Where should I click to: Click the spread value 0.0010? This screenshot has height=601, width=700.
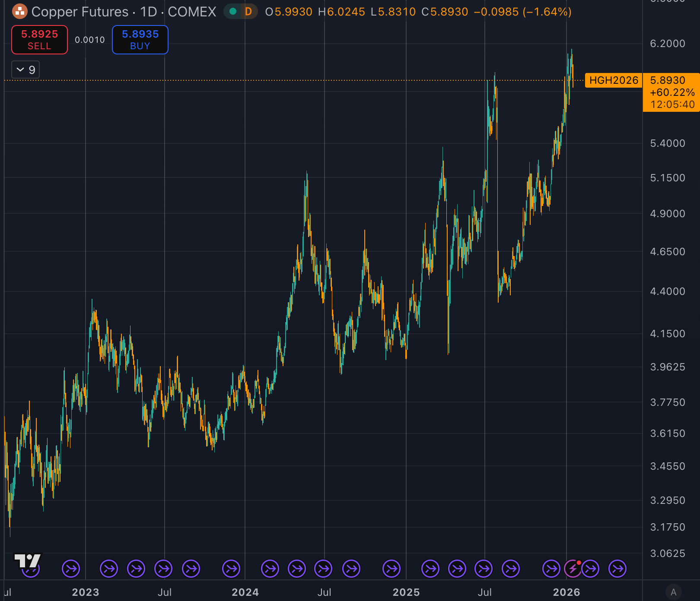click(90, 40)
